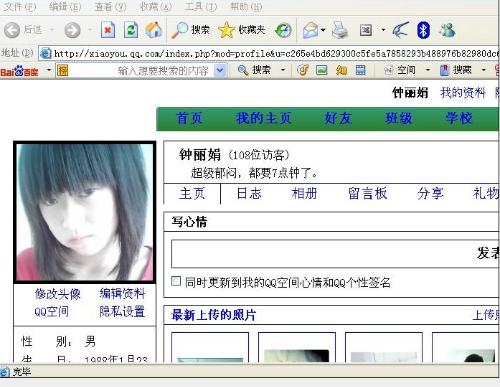Screen dimensions: 500x387
Task: Expand the 搜藏 dropdown arrow
Action: pos(483,70)
